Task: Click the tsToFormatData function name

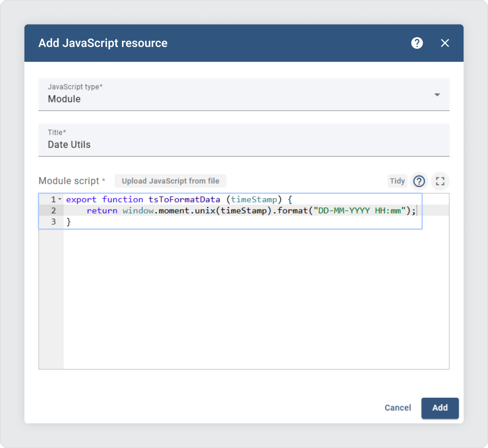Action: pos(185,199)
